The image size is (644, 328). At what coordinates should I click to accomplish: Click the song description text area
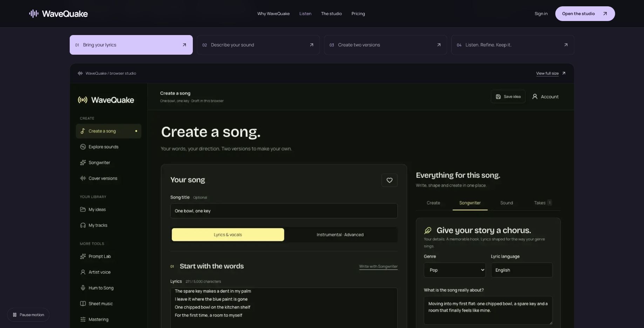[488, 310]
